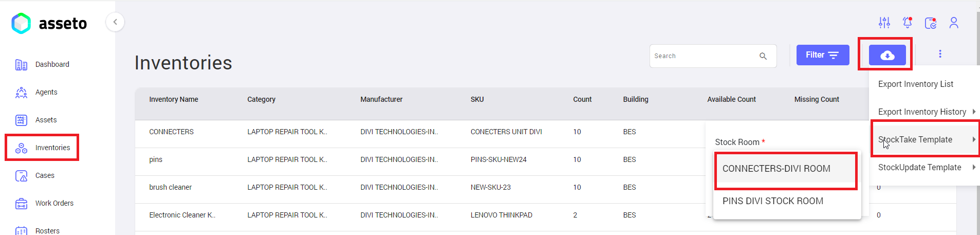
Task: Choose CONNECTERS-DIVI ROOM stock room option
Action: coord(786,169)
